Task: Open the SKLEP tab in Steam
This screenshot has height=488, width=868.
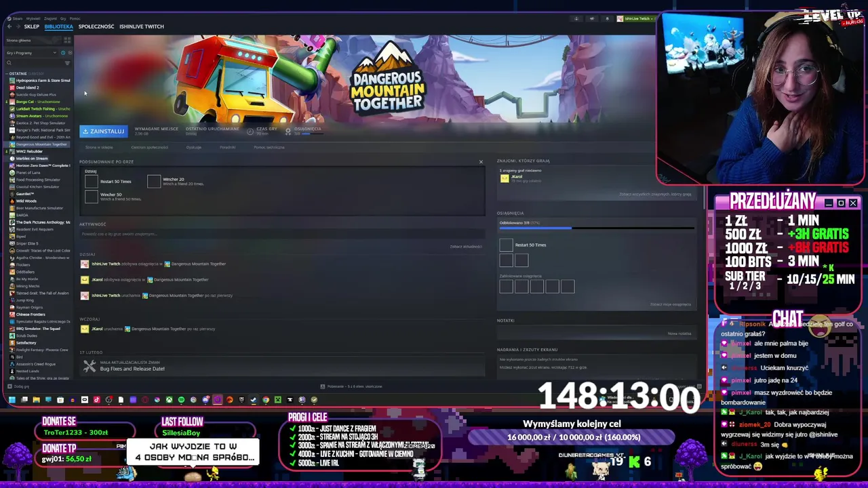Action: tap(32, 26)
